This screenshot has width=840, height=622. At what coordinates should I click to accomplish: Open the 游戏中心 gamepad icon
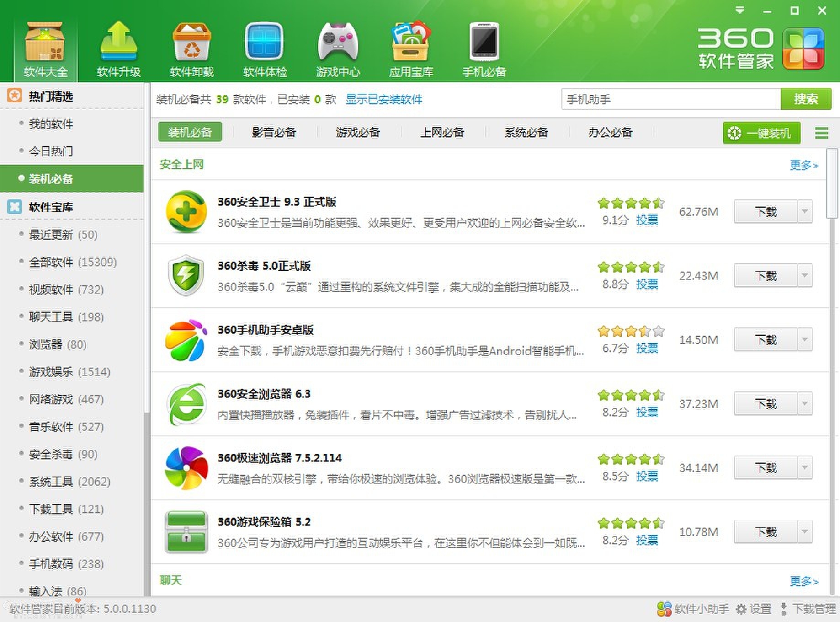338,48
